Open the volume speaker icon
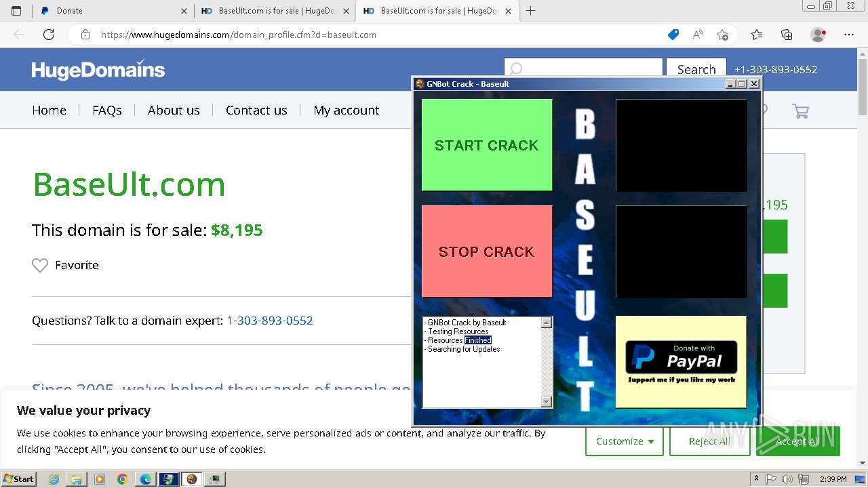Image resolution: width=868 pixels, height=488 pixels. [787, 479]
